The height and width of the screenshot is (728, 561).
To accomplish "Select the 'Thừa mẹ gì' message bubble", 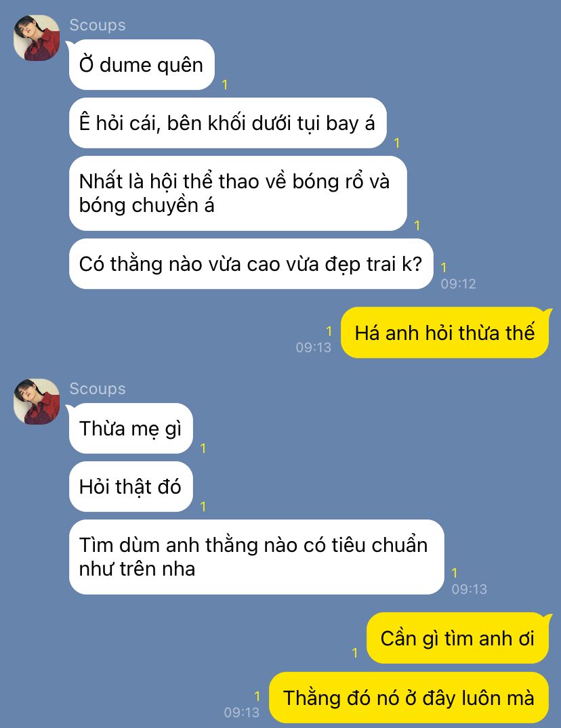I will coord(131,429).
